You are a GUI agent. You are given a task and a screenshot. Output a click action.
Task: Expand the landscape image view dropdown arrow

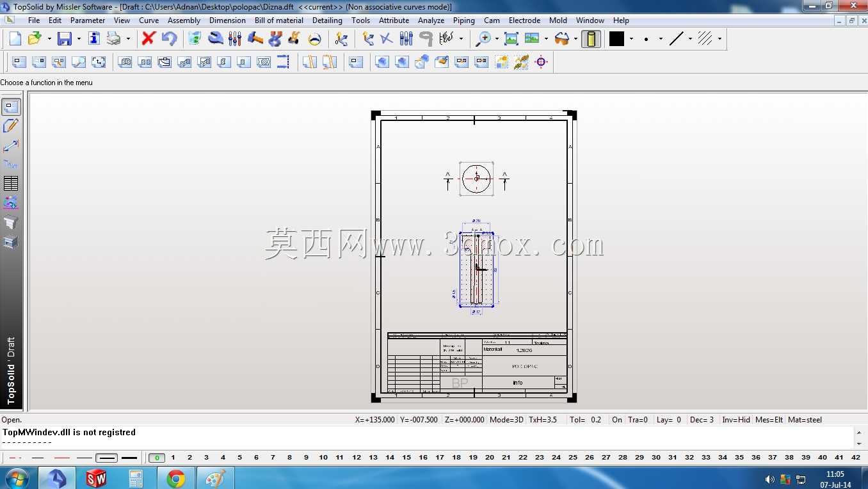tap(546, 39)
